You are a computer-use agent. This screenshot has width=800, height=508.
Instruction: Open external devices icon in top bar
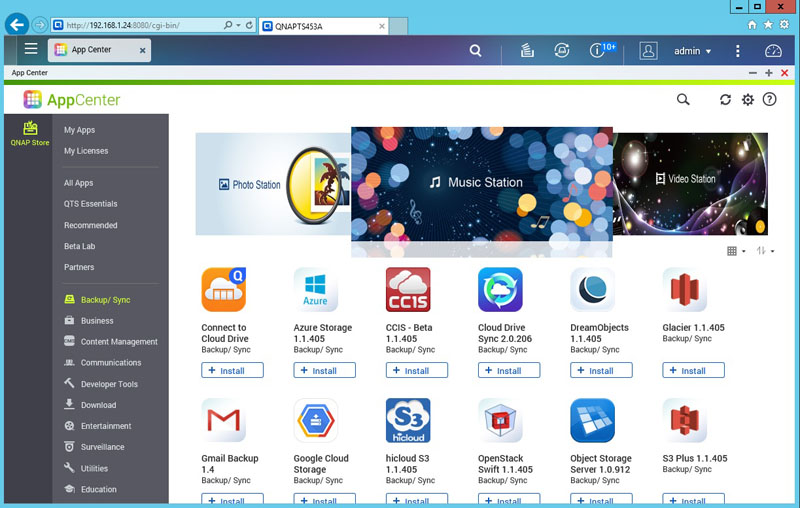(x=562, y=50)
